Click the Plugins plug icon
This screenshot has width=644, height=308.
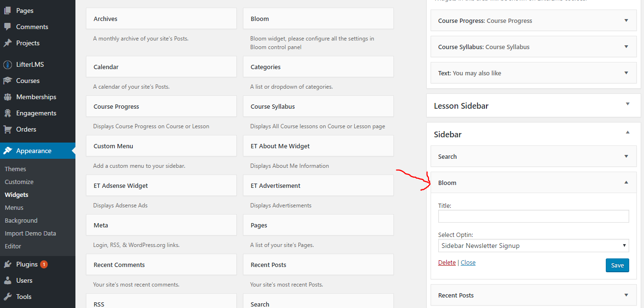click(x=8, y=264)
